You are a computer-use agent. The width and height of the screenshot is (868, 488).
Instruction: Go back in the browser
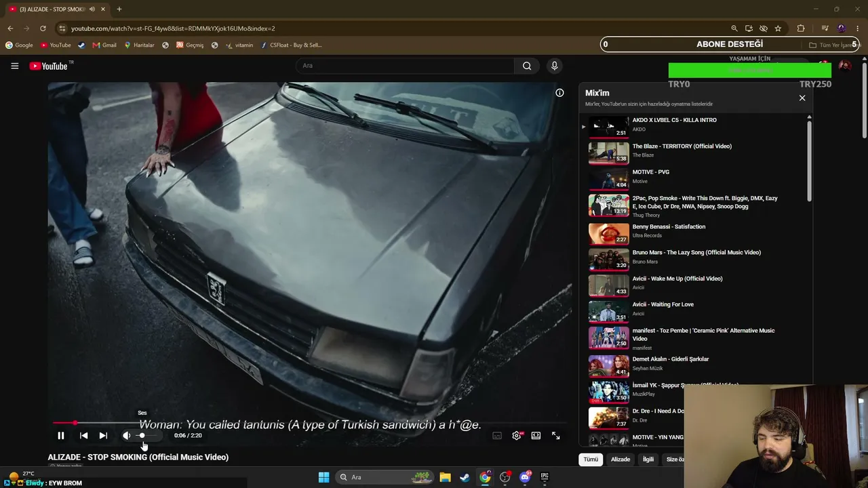(x=10, y=28)
